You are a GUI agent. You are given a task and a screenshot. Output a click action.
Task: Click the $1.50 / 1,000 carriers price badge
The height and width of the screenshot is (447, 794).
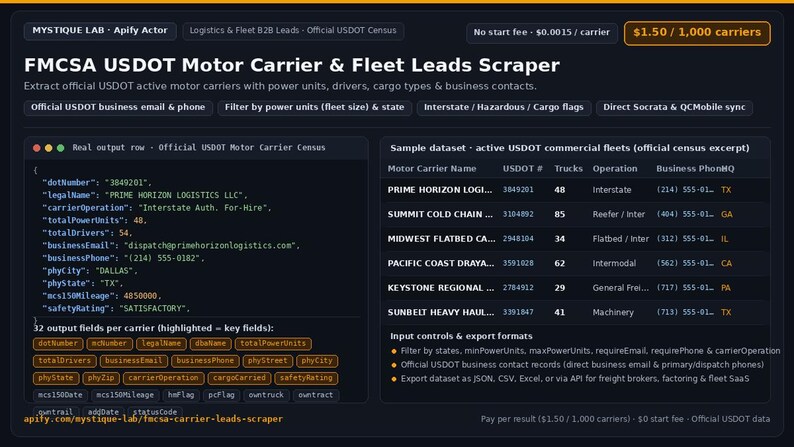697,32
